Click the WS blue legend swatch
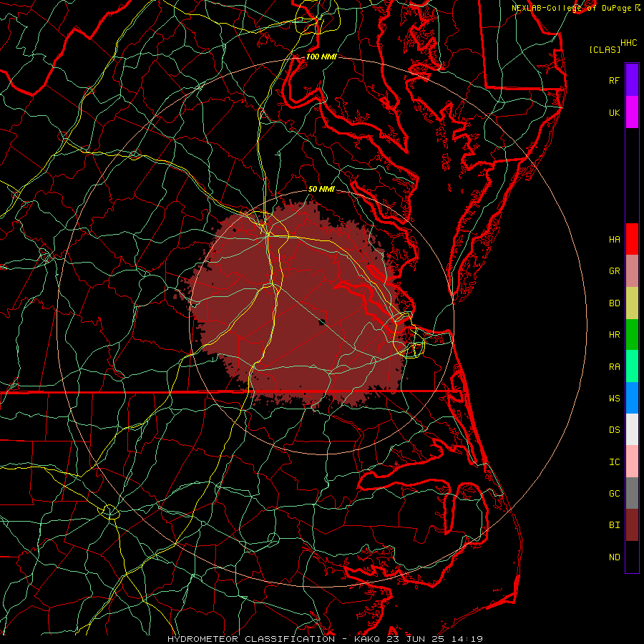Viewport: 644px width, 644px height. (x=632, y=398)
